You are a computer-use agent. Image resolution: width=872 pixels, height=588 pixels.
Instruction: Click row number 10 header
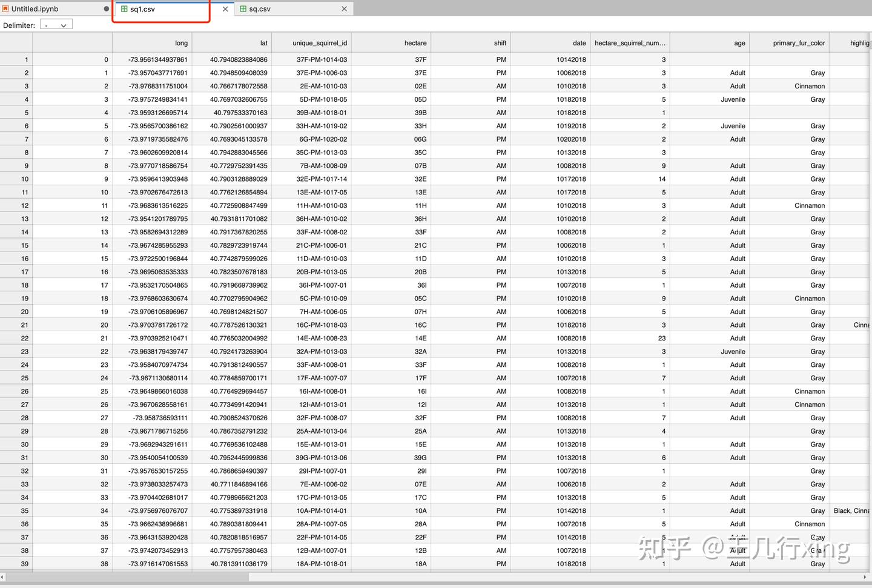point(24,179)
